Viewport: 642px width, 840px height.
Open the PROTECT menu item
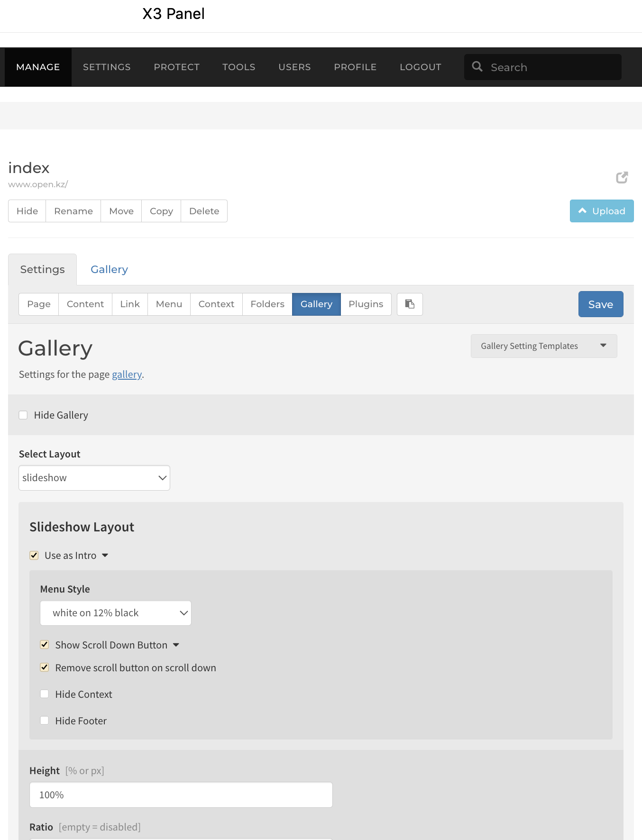tap(176, 67)
